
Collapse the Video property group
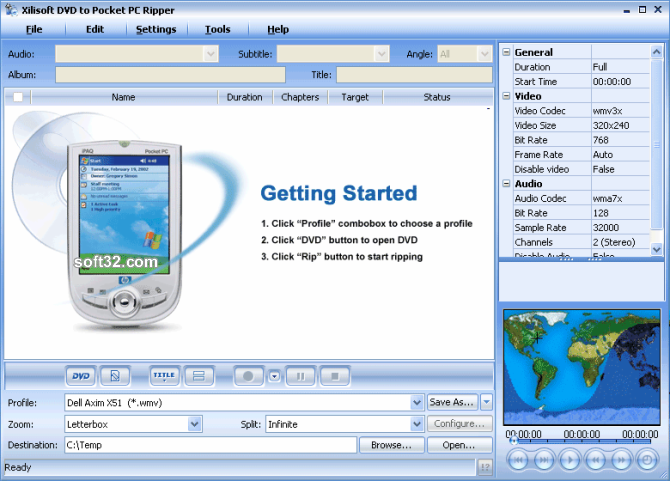pyautogui.click(x=506, y=96)
